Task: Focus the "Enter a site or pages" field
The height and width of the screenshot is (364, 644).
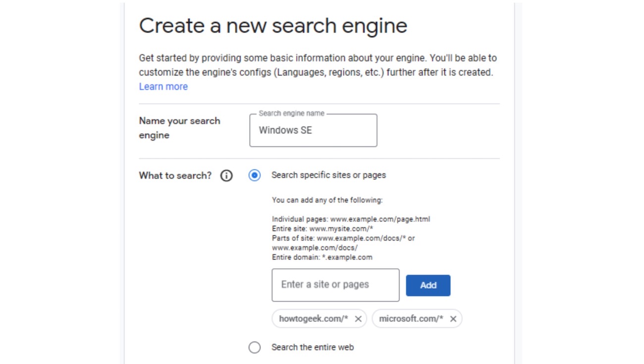Action: tap(335, 285)
